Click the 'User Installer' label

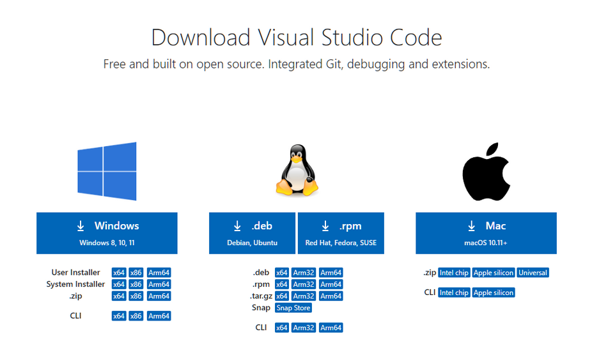tap(75, 272)
